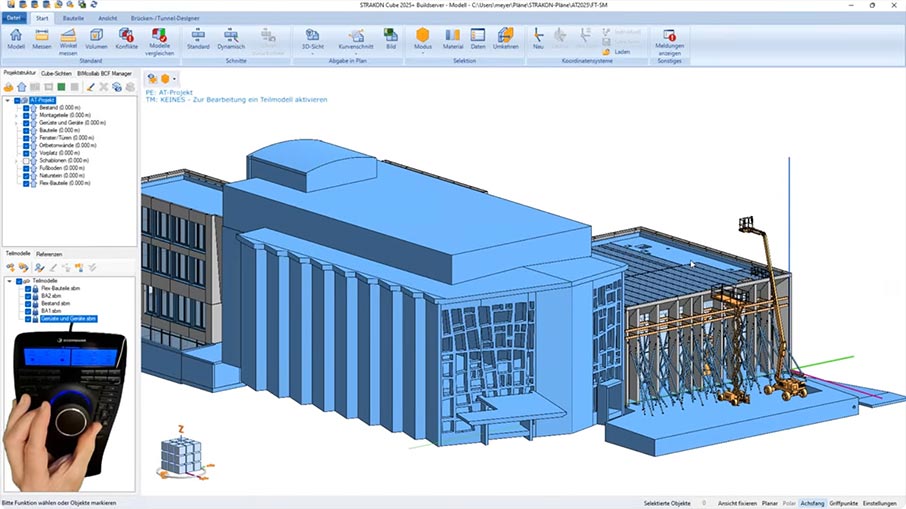Enable the Schablonen layer checkbox
This screenshot has width=906, height=509.
click(26, 161)
